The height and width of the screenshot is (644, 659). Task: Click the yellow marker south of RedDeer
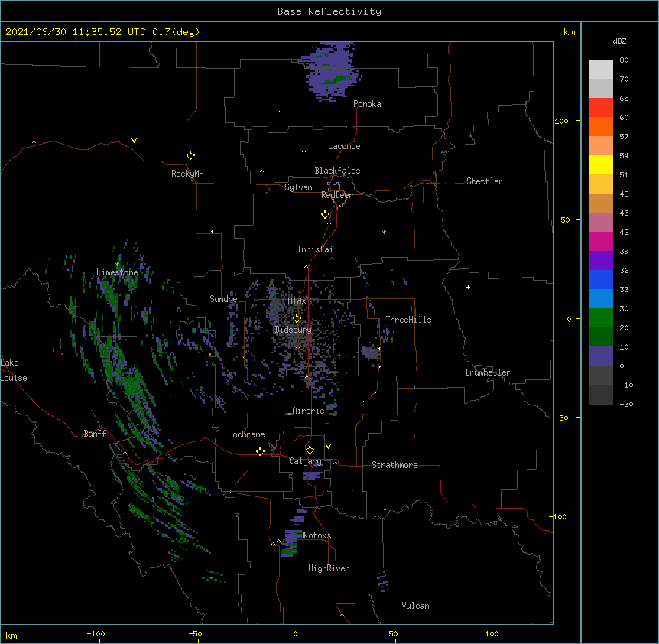pos(326,215)
